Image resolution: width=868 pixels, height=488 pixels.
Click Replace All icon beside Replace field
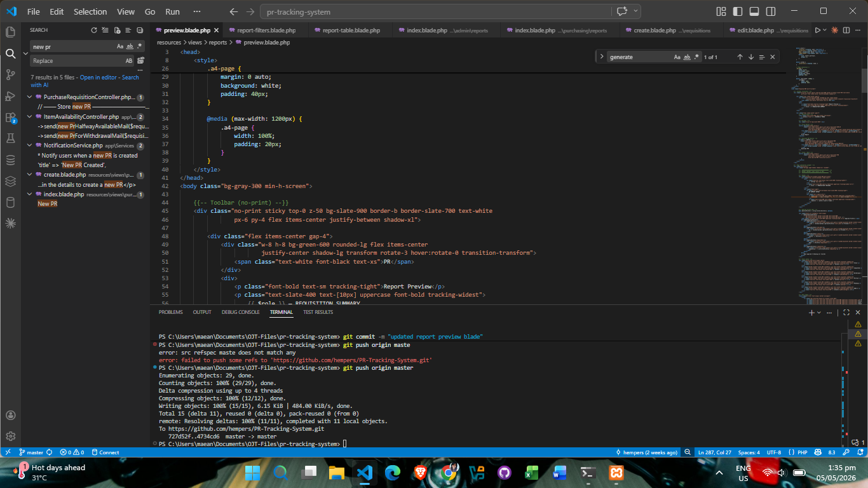pyautogui.click(x=141, y=60)
